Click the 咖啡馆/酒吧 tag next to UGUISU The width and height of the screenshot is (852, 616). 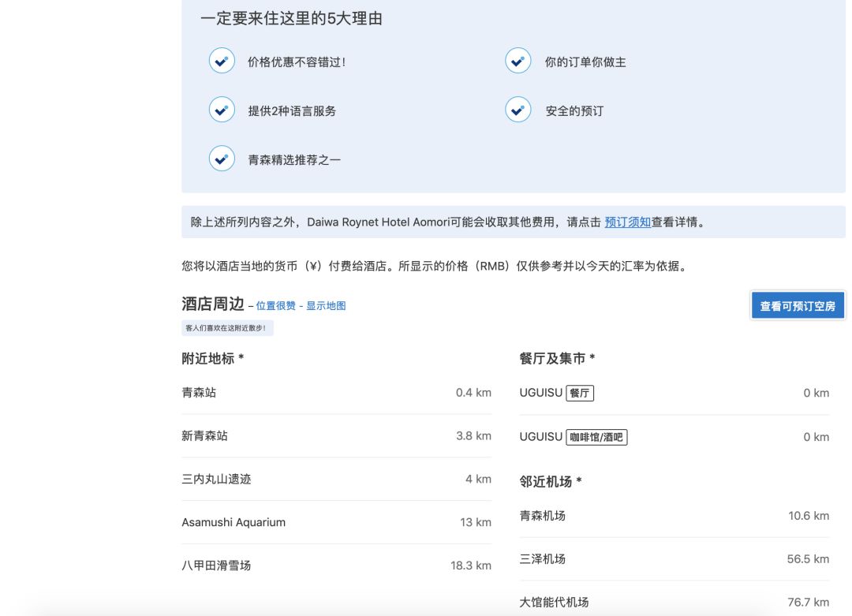coord(597,437)
